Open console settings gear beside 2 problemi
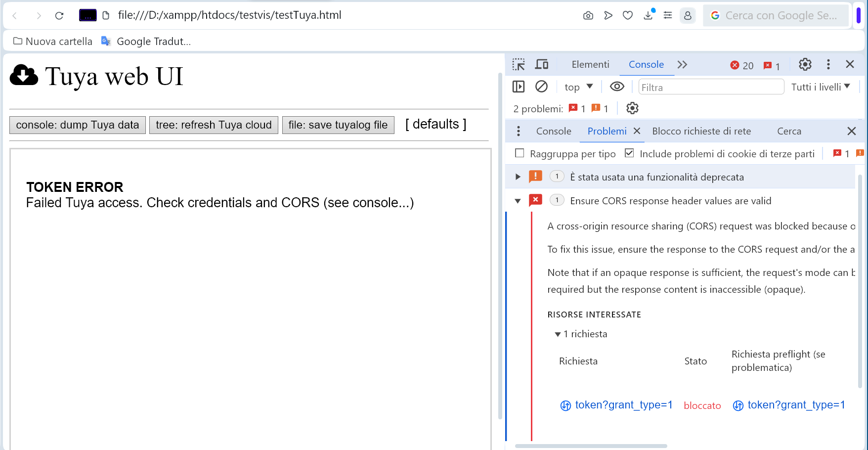The image size is (868, 450). [x=633, y=108]
